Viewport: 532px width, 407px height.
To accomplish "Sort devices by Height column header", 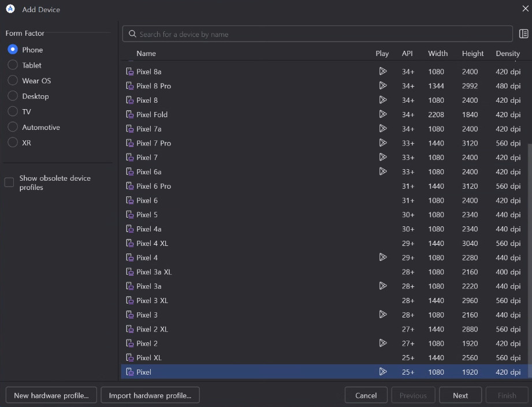I will 473,53.
